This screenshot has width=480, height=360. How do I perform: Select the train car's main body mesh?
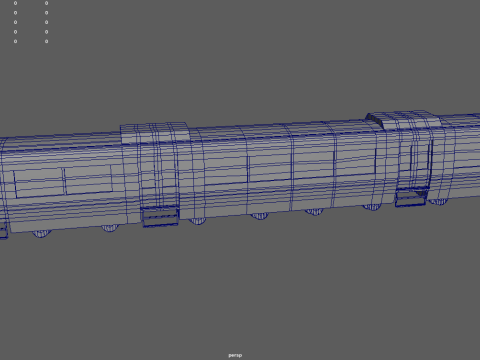point(240,173)
